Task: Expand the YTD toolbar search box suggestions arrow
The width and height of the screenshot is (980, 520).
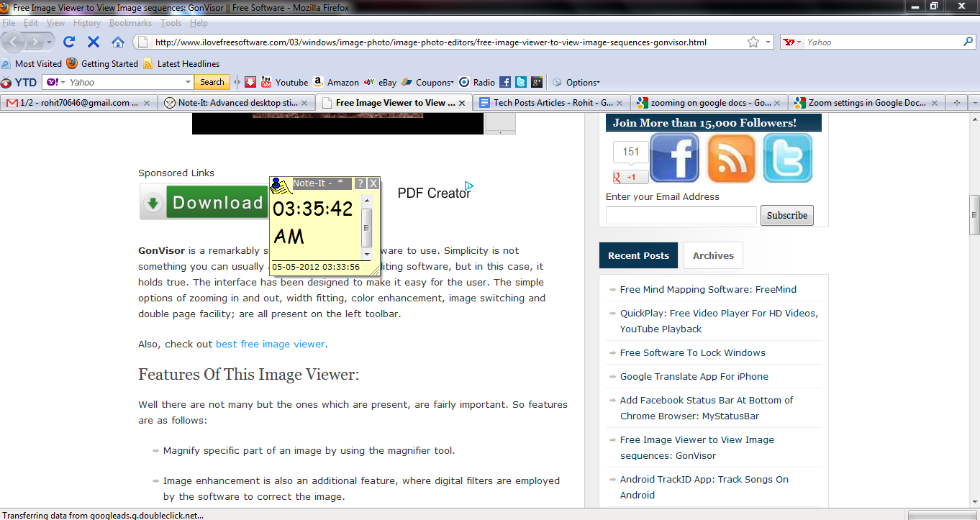Action: click(188, 82)
